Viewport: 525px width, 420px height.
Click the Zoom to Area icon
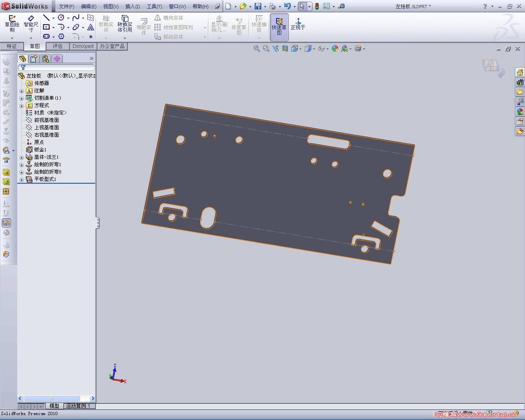266,48
